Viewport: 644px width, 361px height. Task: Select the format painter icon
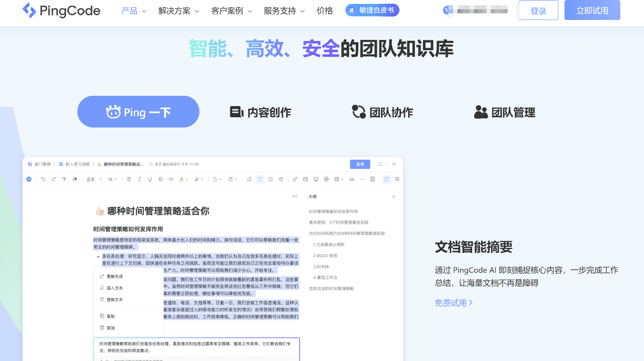tap(64, 179)
